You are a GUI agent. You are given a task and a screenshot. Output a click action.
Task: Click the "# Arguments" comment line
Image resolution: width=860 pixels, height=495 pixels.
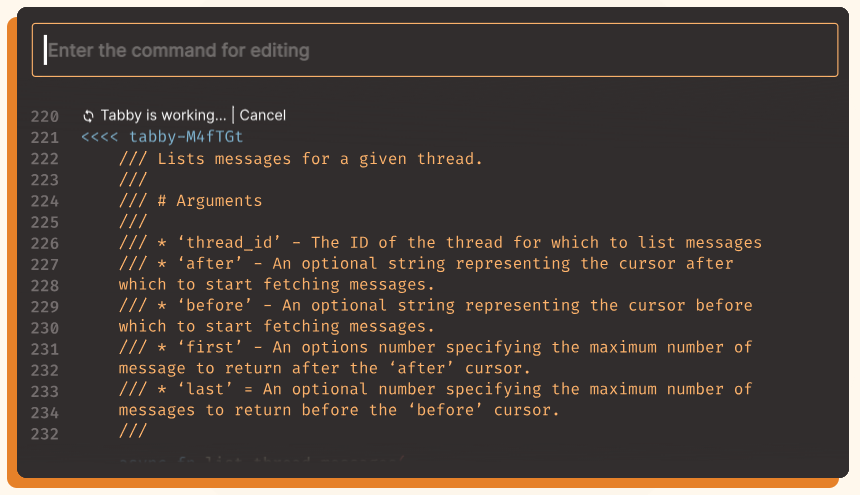(190, 200)
